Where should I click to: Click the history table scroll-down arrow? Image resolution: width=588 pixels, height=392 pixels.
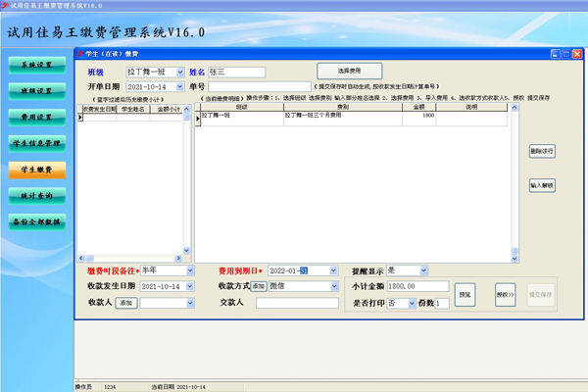[x=187, y=251]
